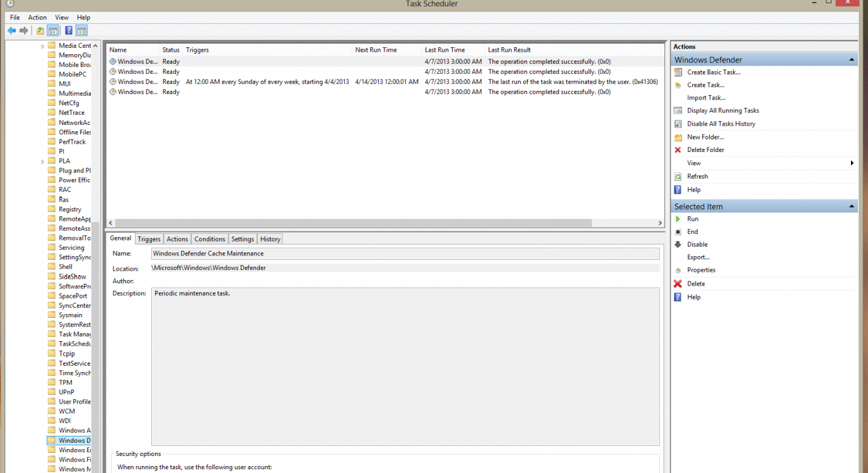
Task: Click 'terminated by the user' result cell
Action: 573,82
